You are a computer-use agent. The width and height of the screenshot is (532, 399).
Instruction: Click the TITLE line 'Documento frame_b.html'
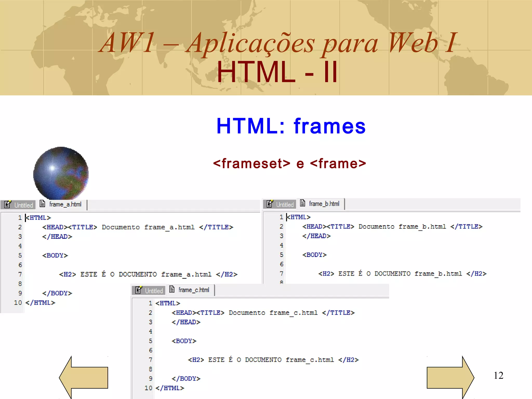[x=392, y=227]
